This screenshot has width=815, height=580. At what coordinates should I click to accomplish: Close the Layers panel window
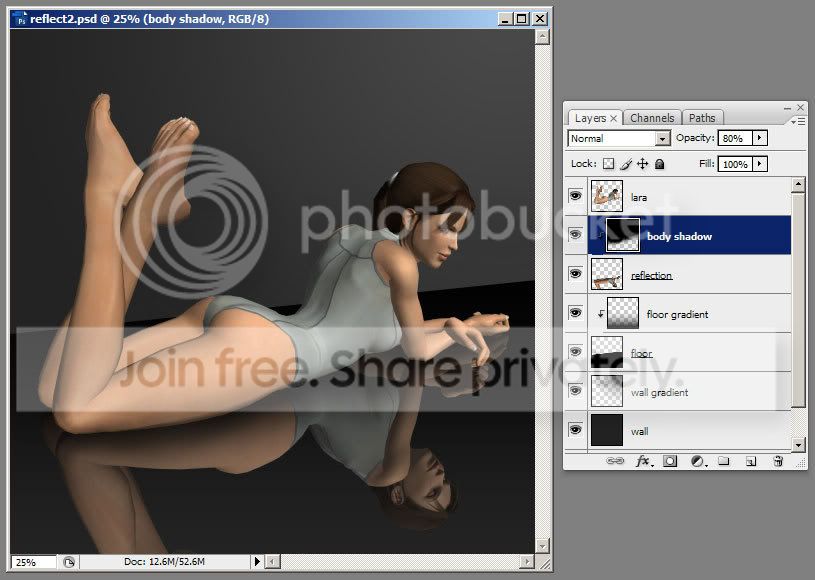tap(800, 108)
